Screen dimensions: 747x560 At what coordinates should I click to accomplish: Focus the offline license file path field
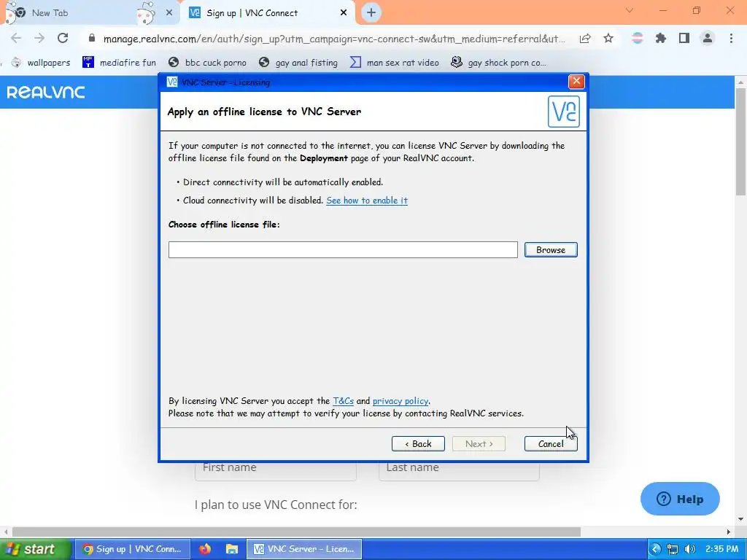click(343, 250)
